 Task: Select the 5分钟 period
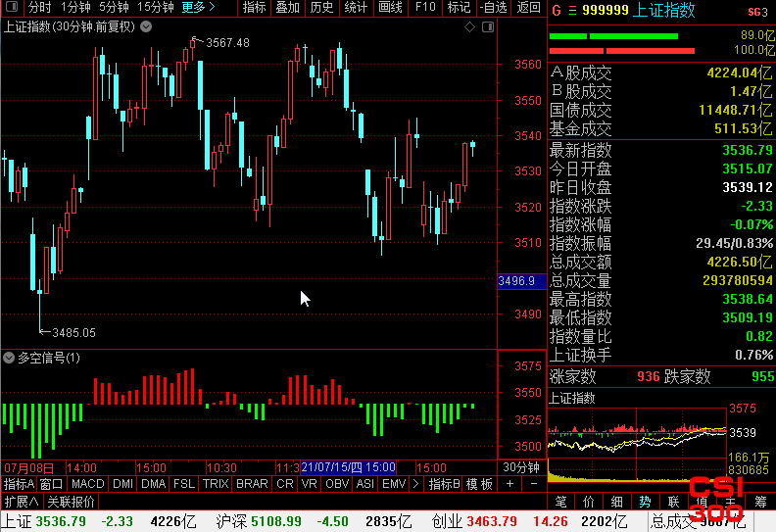tap(114, 7)
